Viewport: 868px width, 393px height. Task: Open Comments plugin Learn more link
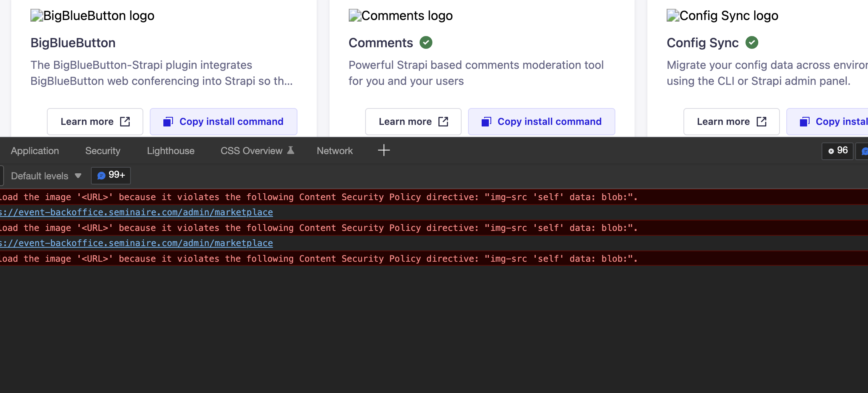point(413,122)
